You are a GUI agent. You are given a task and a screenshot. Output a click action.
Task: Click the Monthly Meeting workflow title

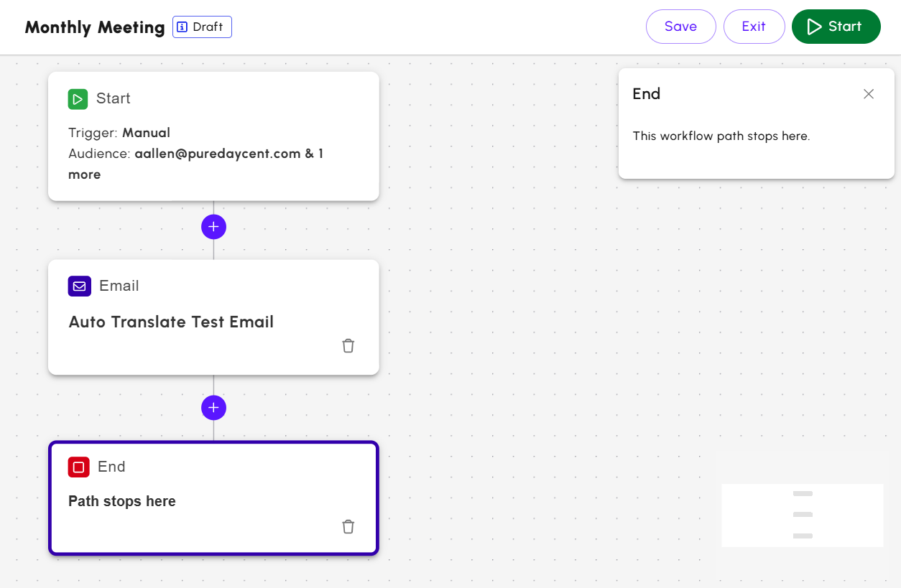coord(95,27)
